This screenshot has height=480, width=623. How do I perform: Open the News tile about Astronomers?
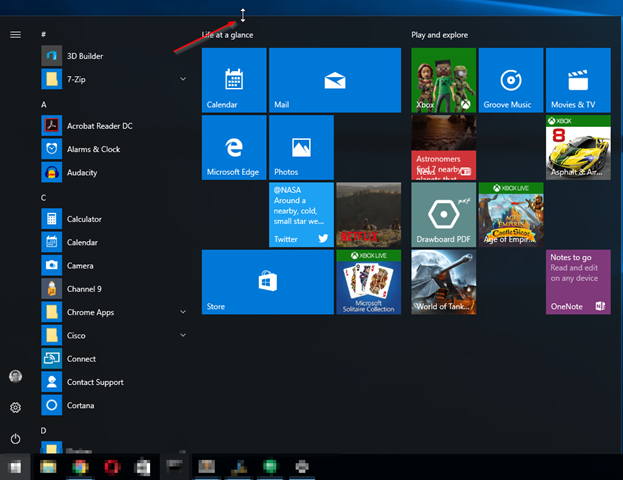(443, 147)
